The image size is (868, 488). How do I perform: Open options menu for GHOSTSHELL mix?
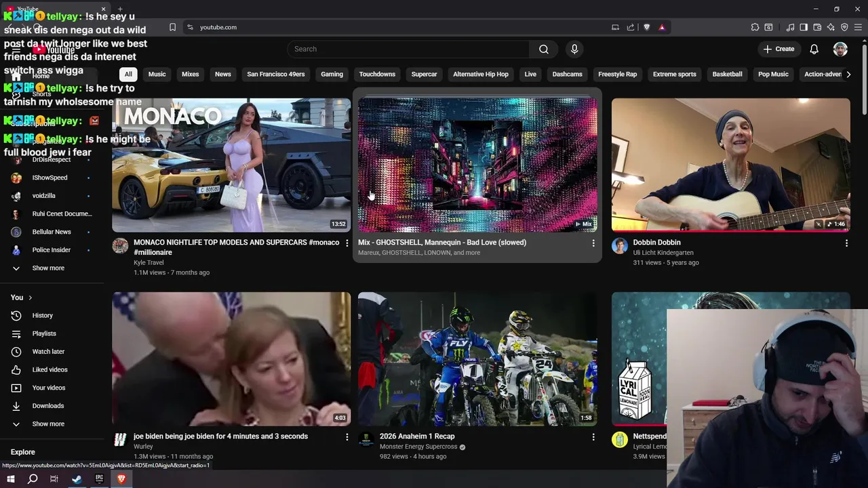[x=593, y=243]
